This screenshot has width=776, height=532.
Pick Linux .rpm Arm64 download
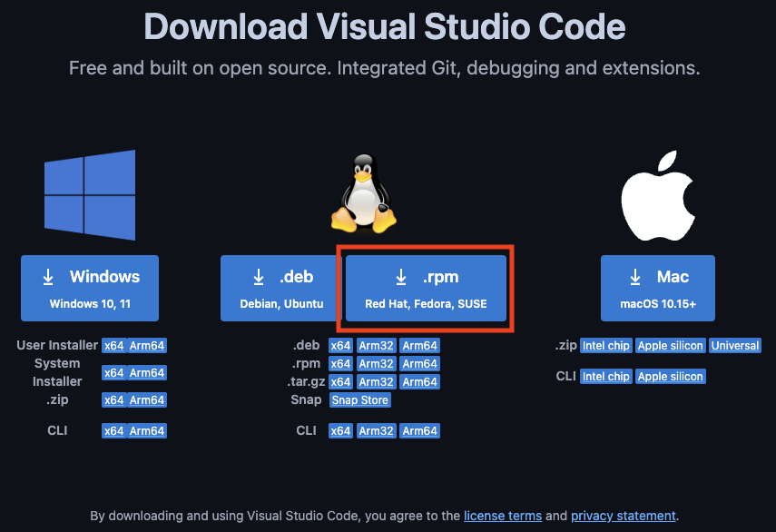pos(419,364)
